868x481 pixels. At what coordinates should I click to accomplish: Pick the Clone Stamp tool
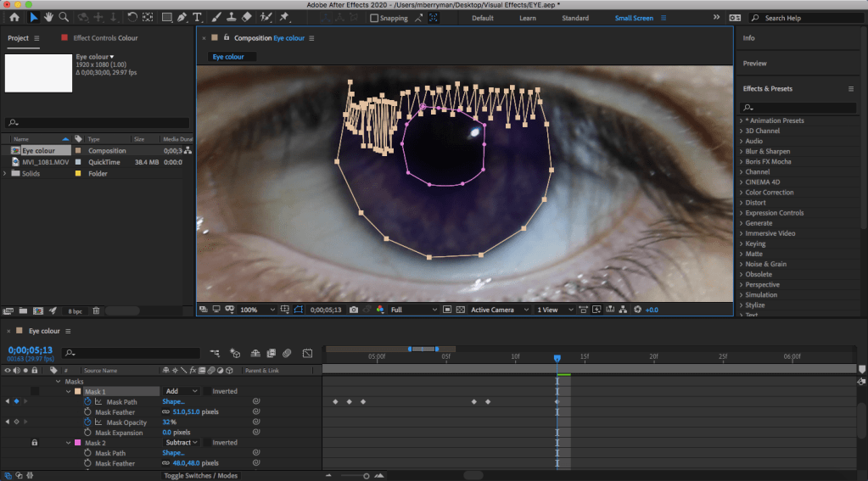[232, 17]
